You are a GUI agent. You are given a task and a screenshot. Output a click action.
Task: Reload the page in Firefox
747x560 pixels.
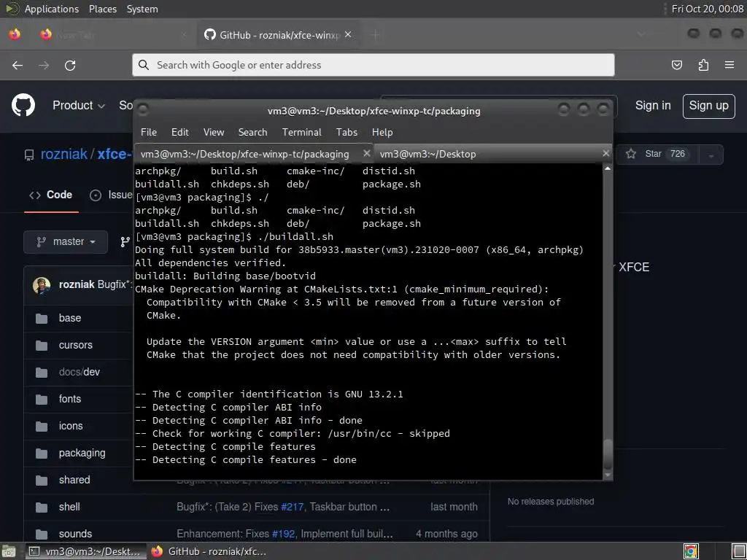point(70,65)
